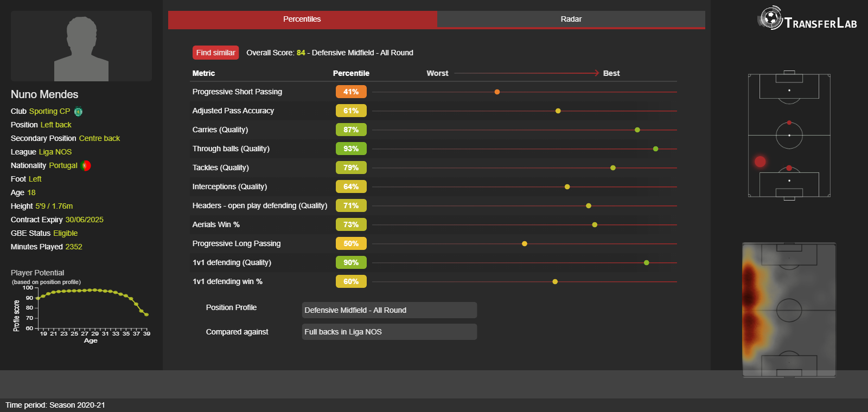Image resolution: width=868 pixels, height=412 pixels.
Task: Click the 41% percentile badge
Action: click(x=351, y=92)
